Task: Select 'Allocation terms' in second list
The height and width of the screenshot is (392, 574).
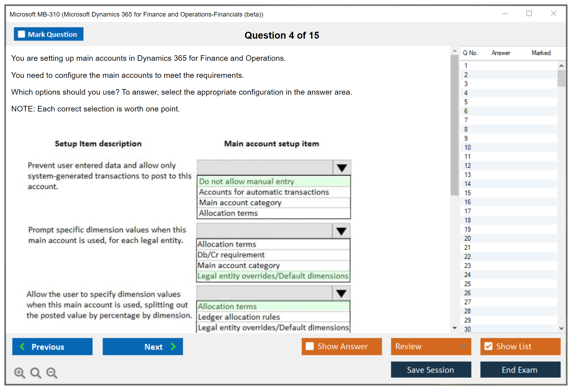Action: point(273,244)
